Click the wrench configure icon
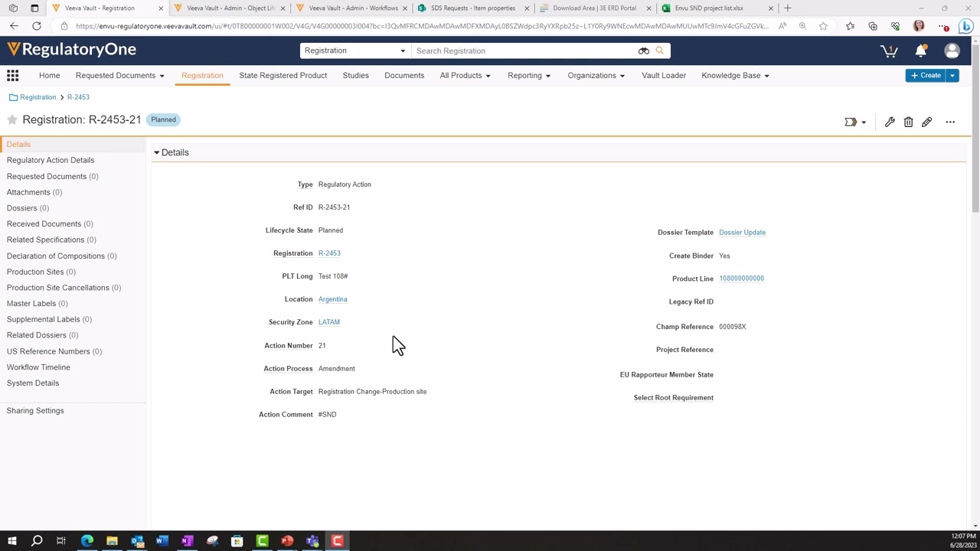 coord(890,122)
